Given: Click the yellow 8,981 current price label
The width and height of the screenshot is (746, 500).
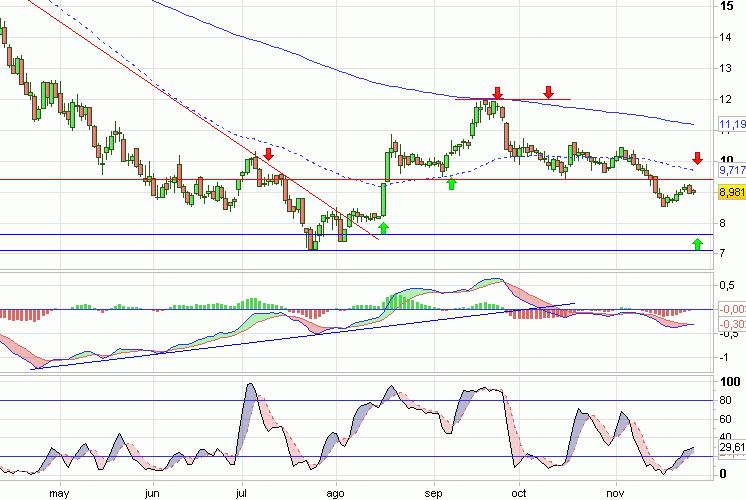Looking at the screenshot, I should tap(733, 192).
